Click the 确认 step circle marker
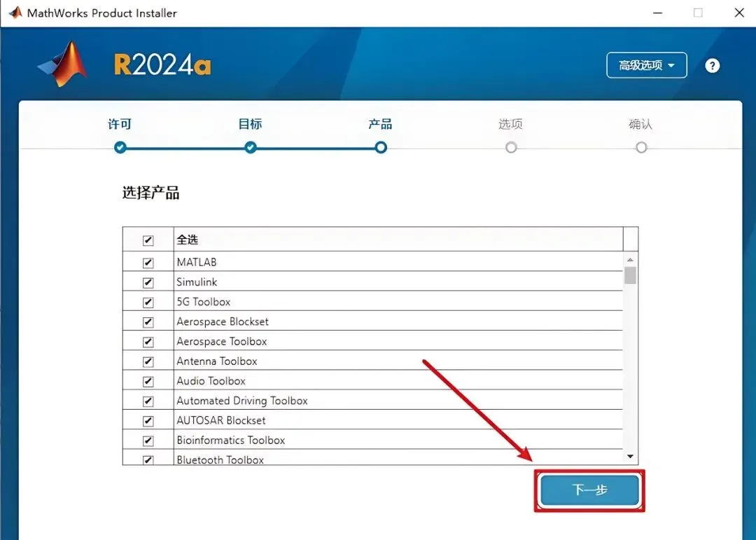756x540 pixels. (641, 147)
